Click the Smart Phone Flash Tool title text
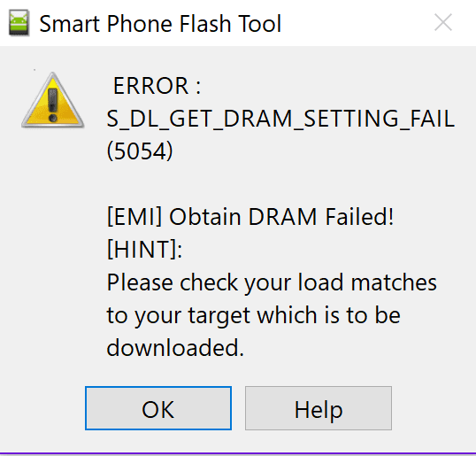 pyautogui.click(x=160, y=23)
